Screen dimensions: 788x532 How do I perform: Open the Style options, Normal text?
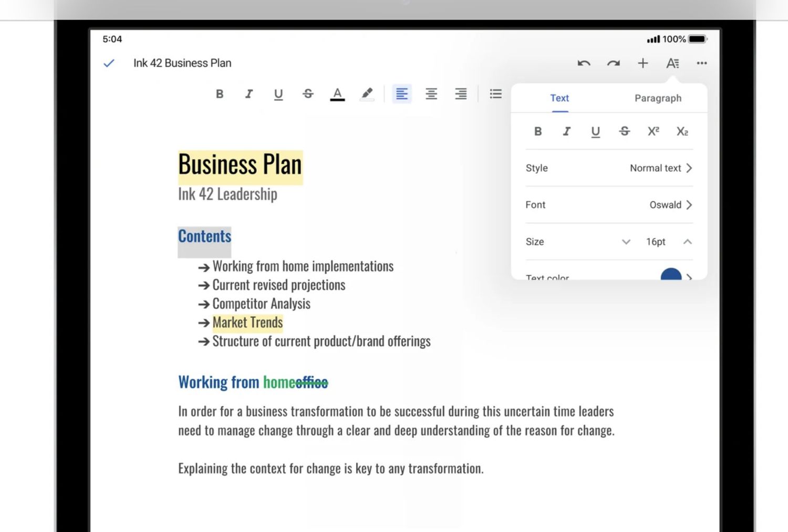(609, 168)
